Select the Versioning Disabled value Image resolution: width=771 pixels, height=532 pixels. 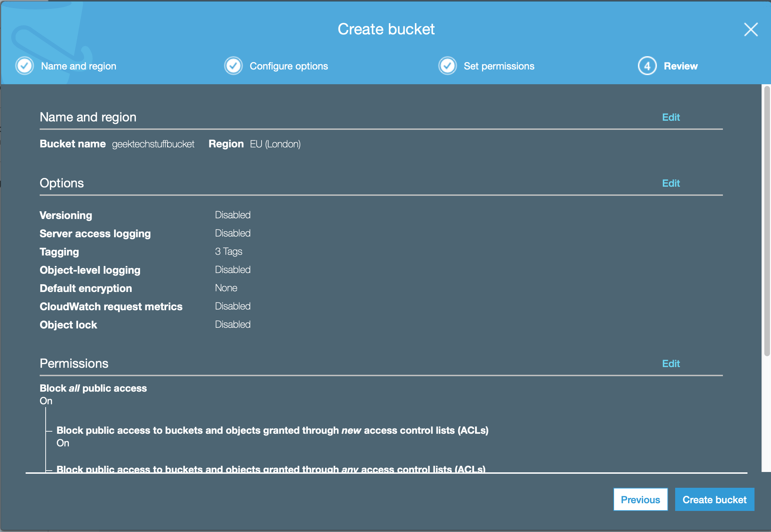232,215
